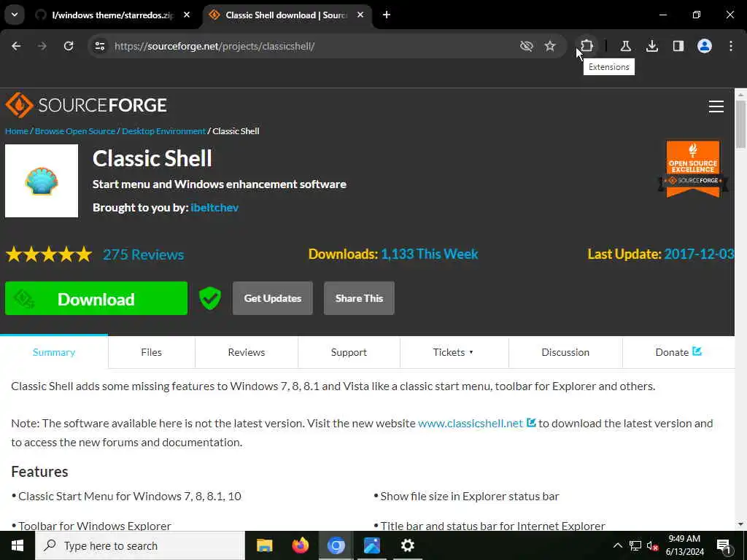
Task: Click the green Download button
Action: point(96,298)
